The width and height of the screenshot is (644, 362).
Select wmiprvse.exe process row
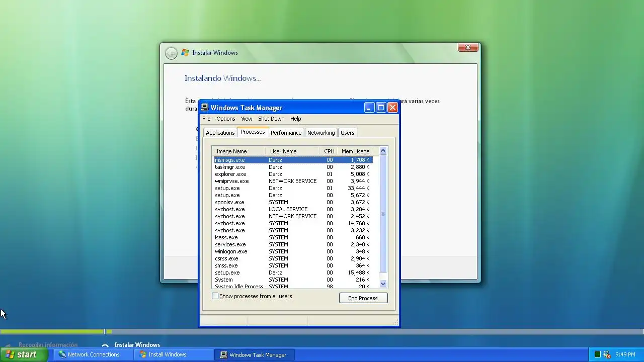pos(293,181)
